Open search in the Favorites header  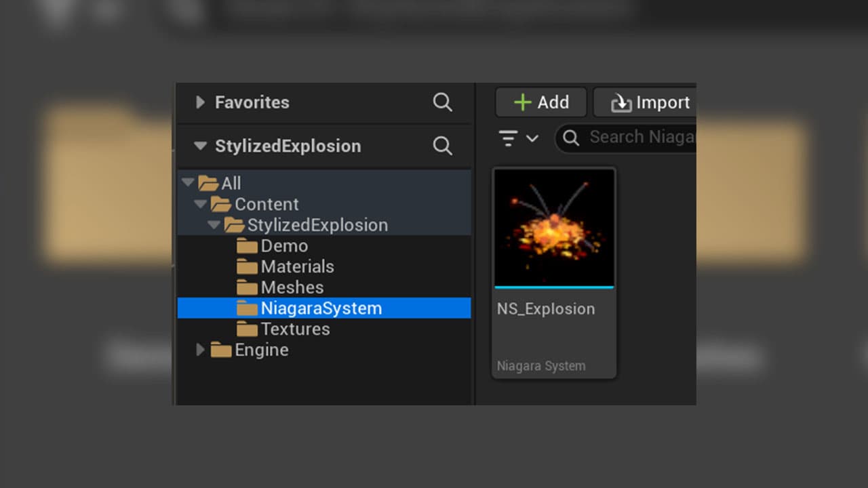(x=442, y=102)
